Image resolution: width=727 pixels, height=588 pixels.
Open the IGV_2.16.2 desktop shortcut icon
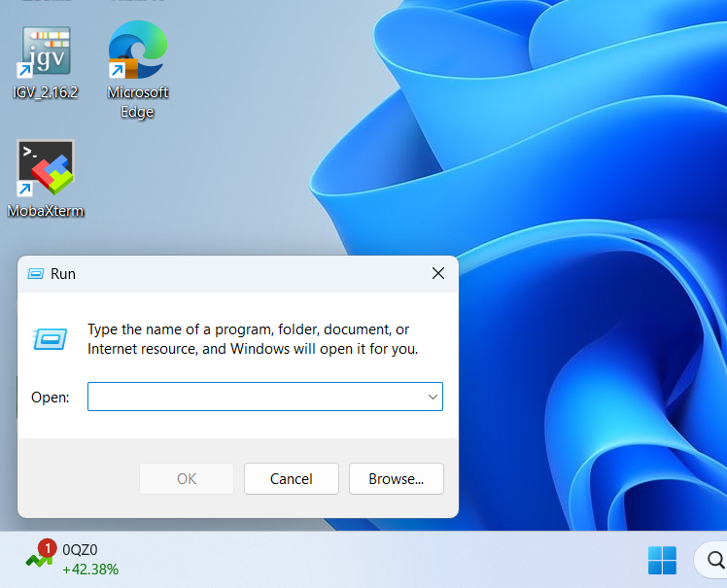(46, 53)
